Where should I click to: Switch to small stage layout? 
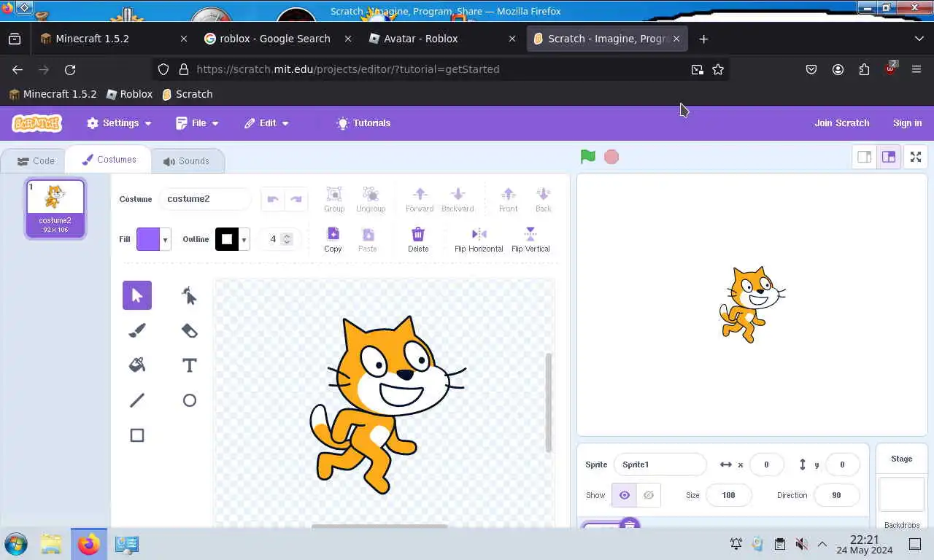click(865, 157)
